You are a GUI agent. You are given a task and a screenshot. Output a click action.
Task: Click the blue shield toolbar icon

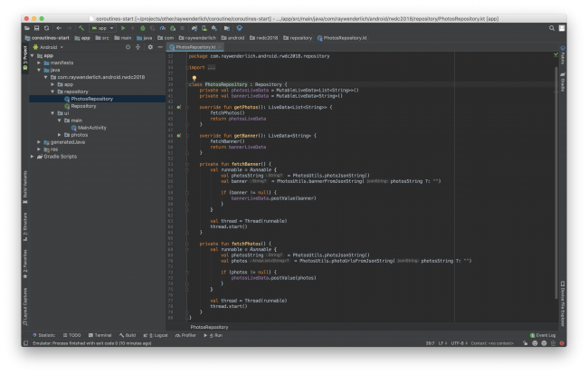(239, 28)
